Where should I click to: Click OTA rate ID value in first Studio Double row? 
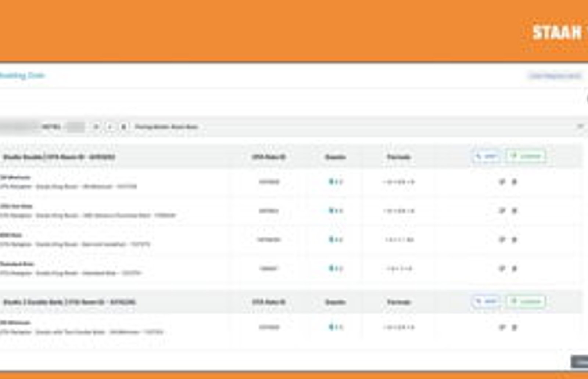(x=269, y=182)
